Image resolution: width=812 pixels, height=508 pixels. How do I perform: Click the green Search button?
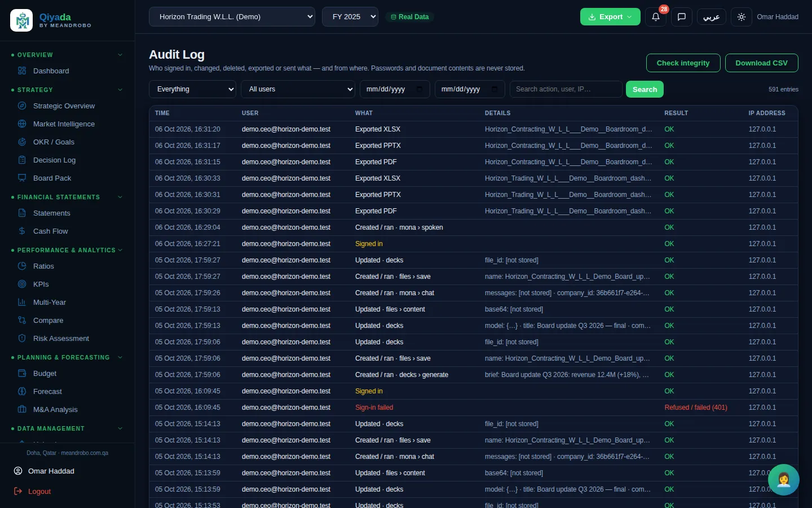point(645,89)
